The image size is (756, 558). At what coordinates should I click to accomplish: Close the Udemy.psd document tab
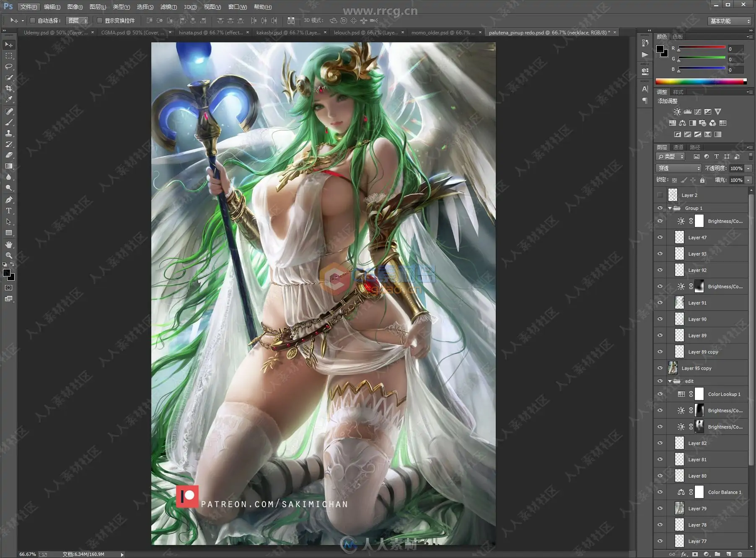92,32
